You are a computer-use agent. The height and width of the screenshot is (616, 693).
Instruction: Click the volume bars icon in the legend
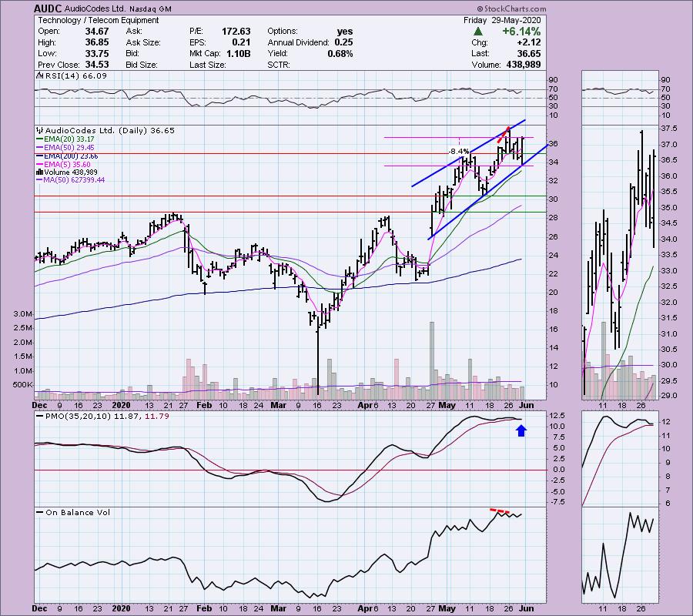pyautogui.click(x=39, y=172)
